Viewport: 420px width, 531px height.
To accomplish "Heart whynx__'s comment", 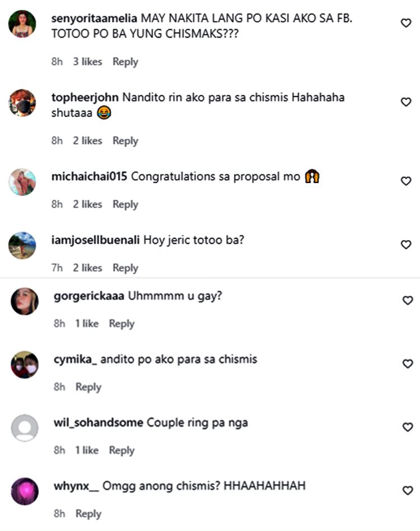I will pyautogui.click(x=408, y=490).
